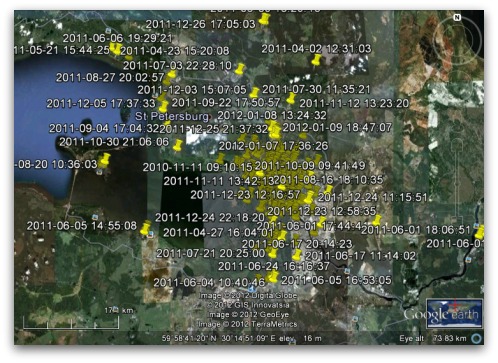This screenshot has width=498, height=363.
Task: Select the pushpin near 08-20 10:36:03
Action: click(105, 159)
